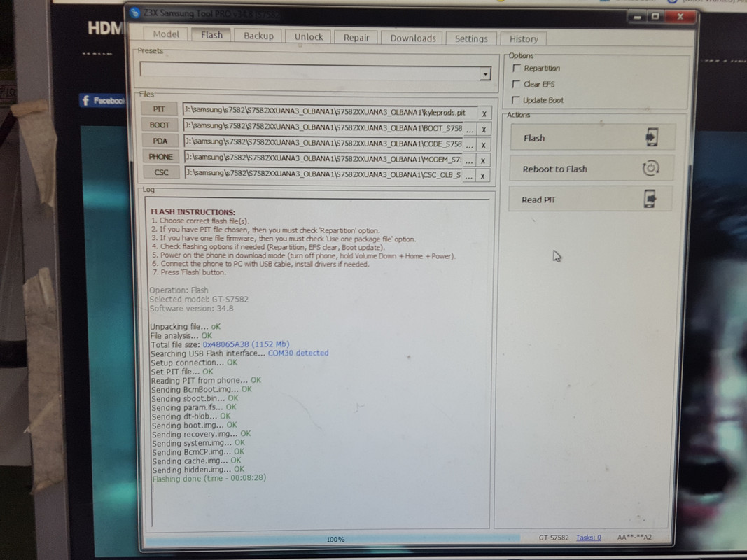Screen dimensions: 747x560
Task: Click the Read PIT button
Action: coord(591,199)
